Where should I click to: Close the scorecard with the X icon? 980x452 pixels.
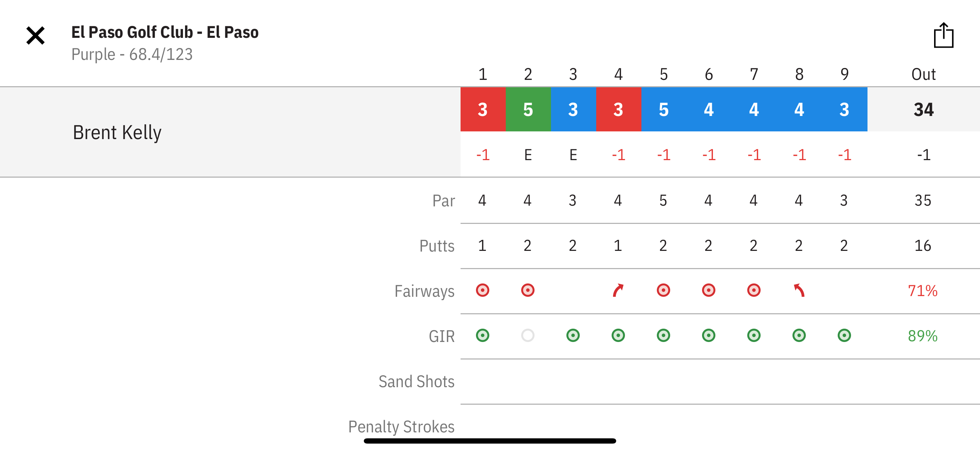(x=35, y=36)
